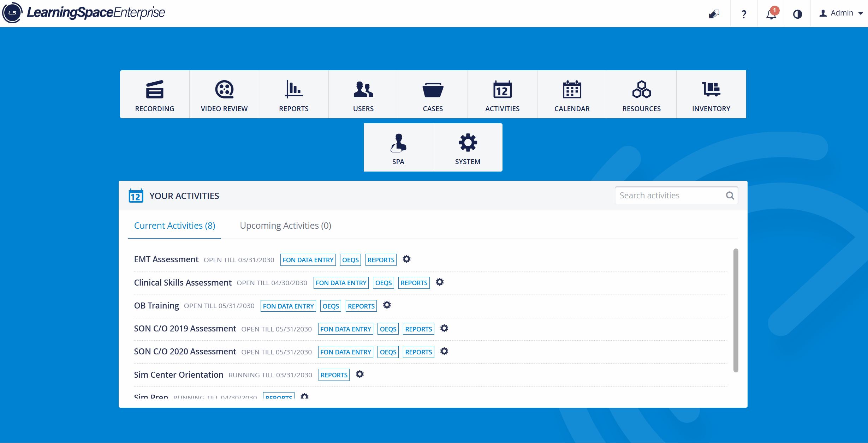The height and width of the screenshot is (443, 868).
Task: Click the notifications bell icon
Action: point(771,14)
